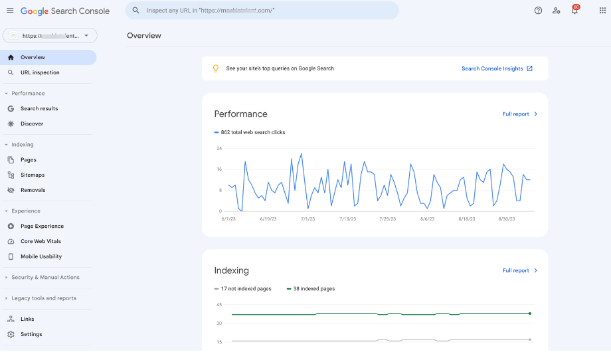
Task: Open the Removals section
Action: coord(33,190)
